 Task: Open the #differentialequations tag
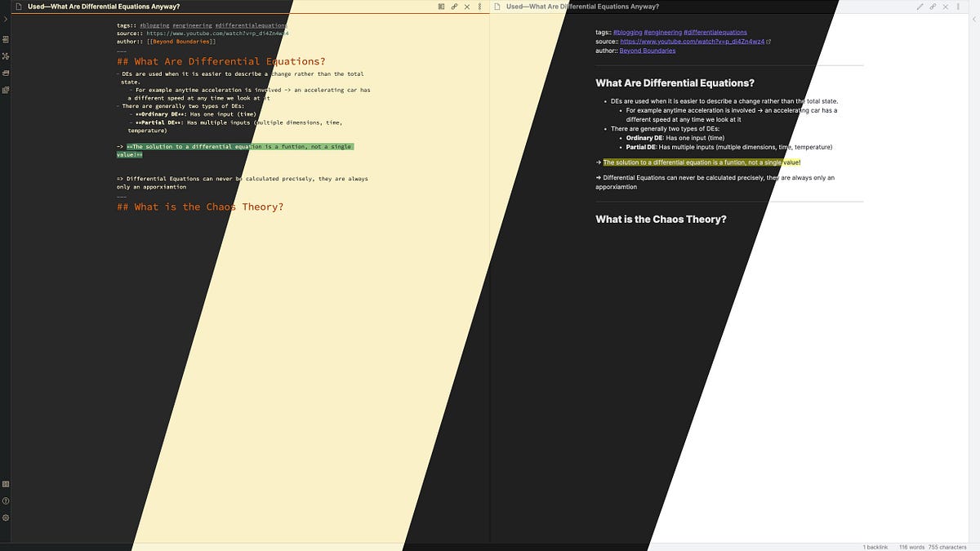(x=715, y=32)
